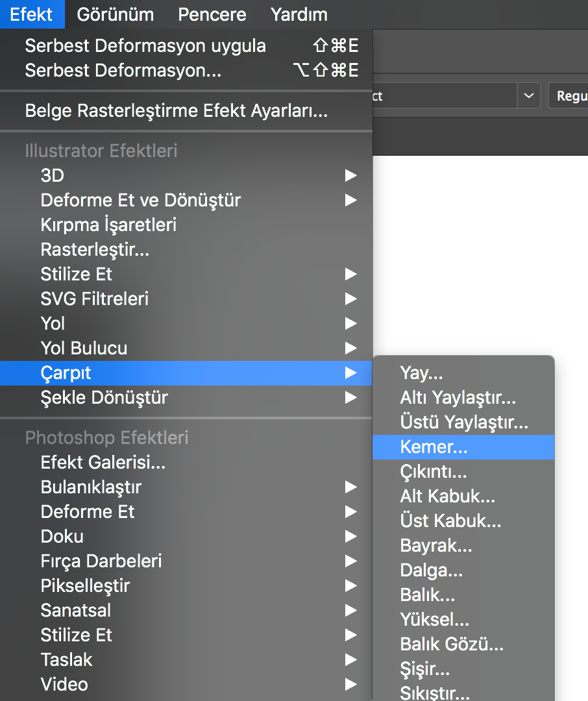Viewport: 588px width, 701px height.
Task: Open the font family dropdown arrow
Action: tap(529, 95)
